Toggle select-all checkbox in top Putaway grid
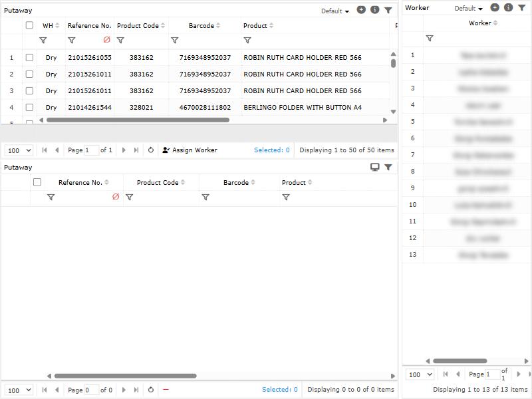Image resolution: width=532 pixels, height=399 pixels. point(29,25)
